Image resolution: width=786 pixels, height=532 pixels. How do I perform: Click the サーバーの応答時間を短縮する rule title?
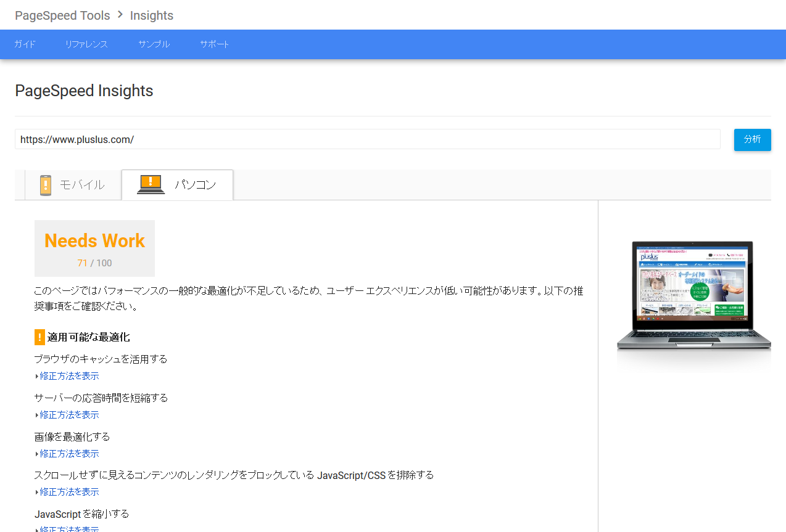tap(101, 398)
